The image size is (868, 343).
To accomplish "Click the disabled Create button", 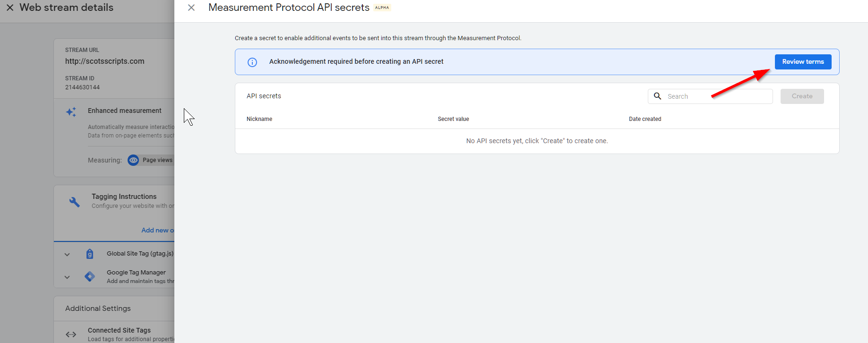I will coord(802,96).
